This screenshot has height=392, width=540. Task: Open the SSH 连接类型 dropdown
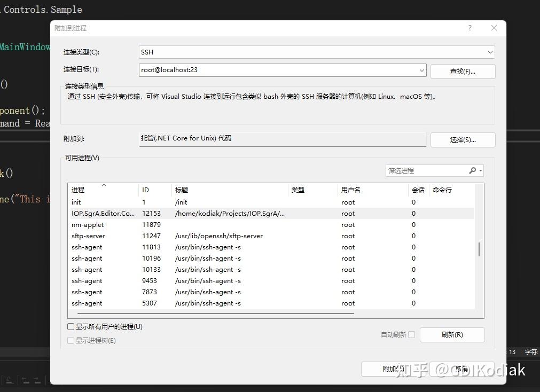point(489,52)
